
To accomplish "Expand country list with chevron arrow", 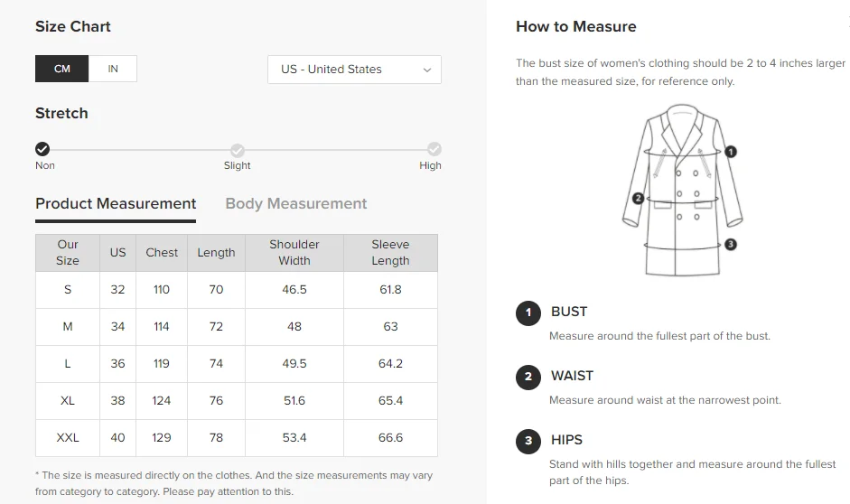I will [x=427, y=70].
